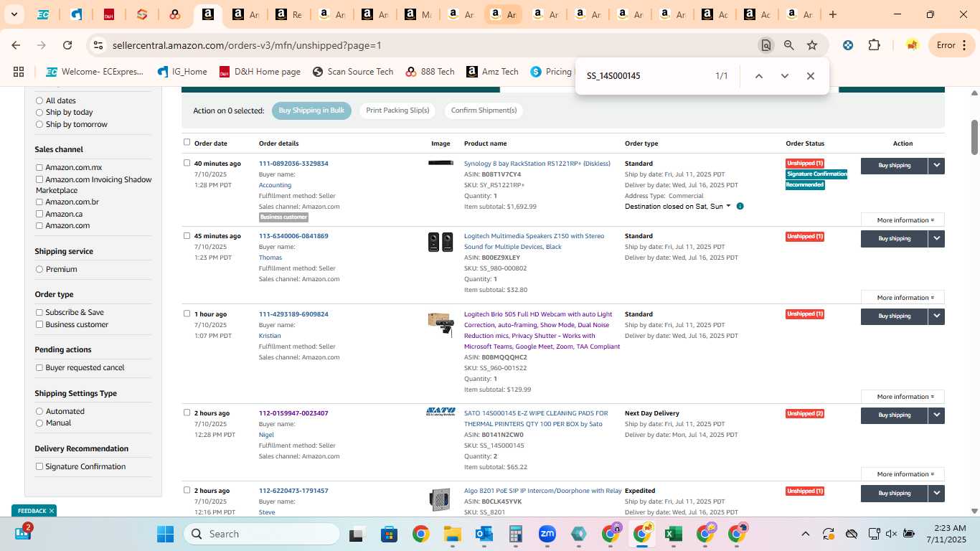Open the bookmarks apps grid icon
The image size is (980, 551).
coord(19,72)
